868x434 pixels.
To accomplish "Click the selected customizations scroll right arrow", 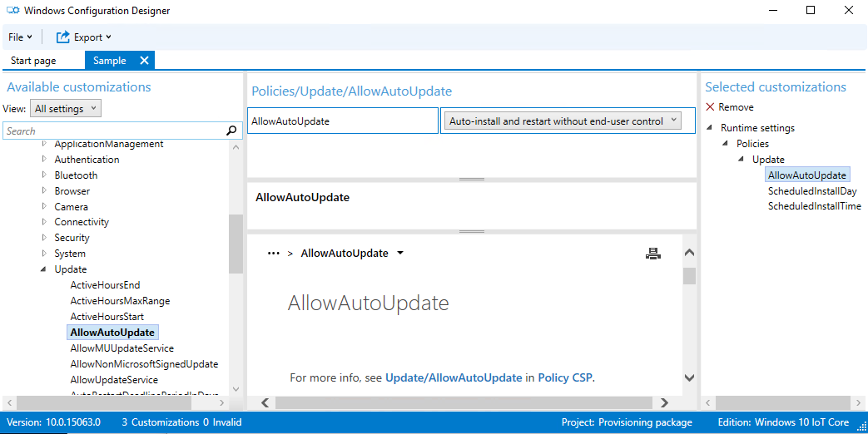I will point(858,402).
